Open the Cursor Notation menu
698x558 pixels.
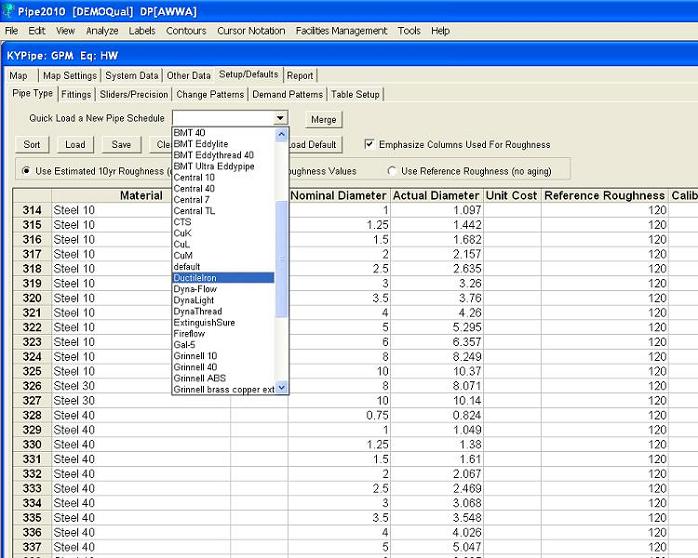coord(251,31)
